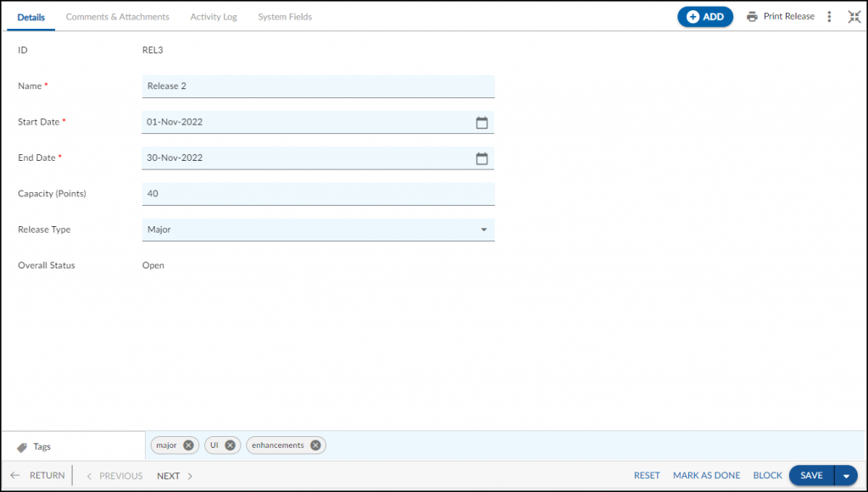Image resolution: width=868 pixels, height=492 pixels.
Task: Remove the 'enhancements' tag
Action: [315, 445]
